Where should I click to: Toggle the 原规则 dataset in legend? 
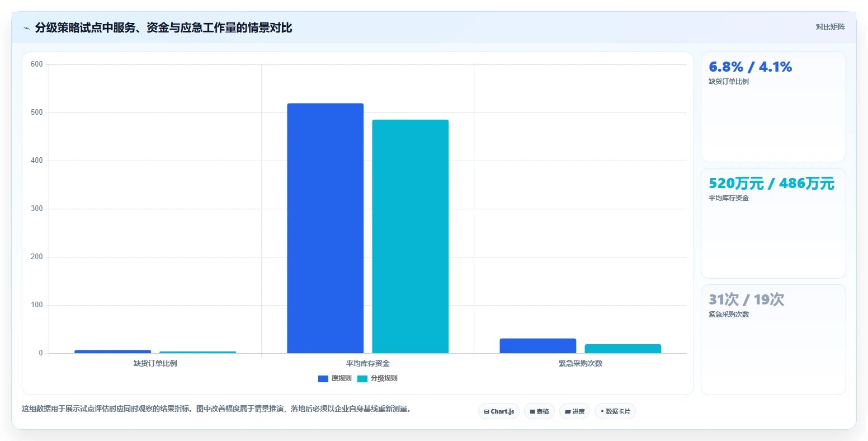pos(335,378)
